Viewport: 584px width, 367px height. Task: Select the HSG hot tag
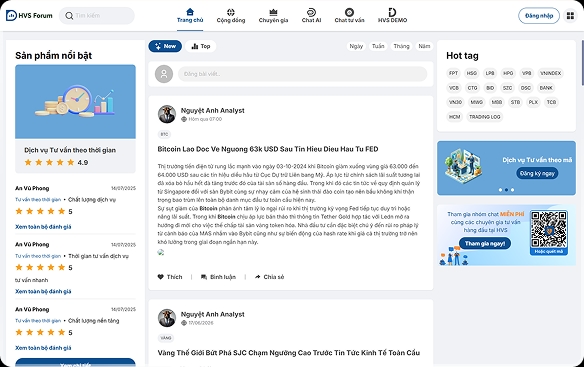(x=472, y=73)
